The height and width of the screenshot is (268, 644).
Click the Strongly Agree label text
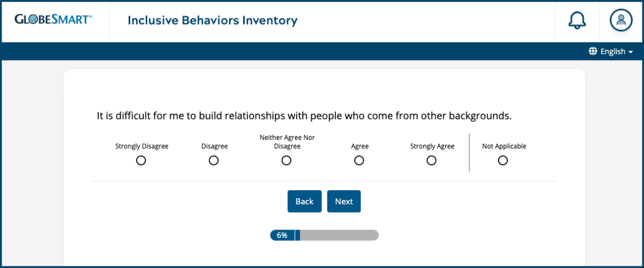click(433, 146)
